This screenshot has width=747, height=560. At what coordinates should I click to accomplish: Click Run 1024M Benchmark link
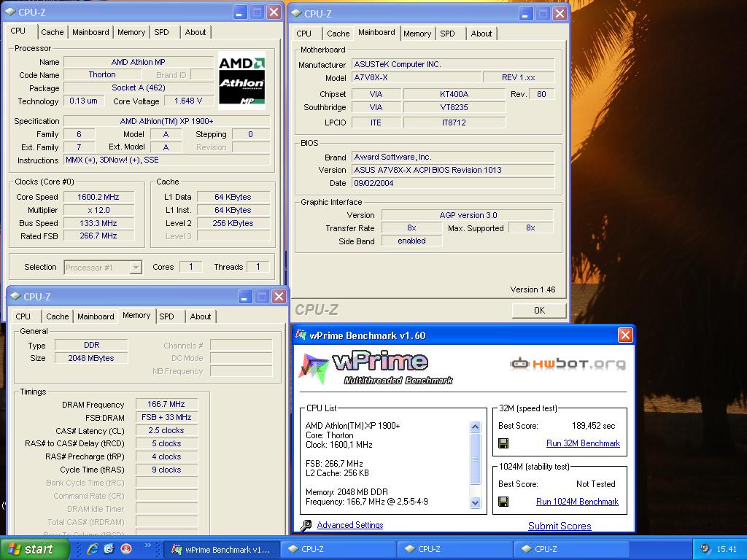(578, 502)
